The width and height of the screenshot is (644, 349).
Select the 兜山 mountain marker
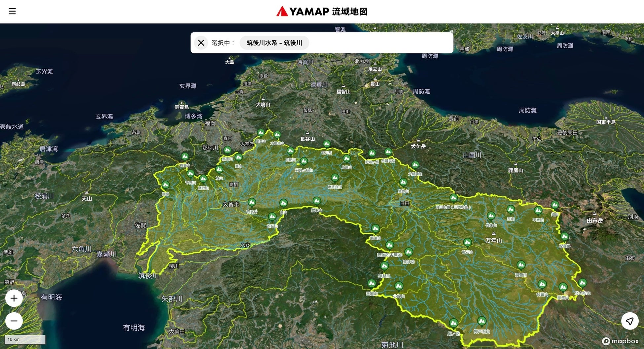(x=555, y=205)
